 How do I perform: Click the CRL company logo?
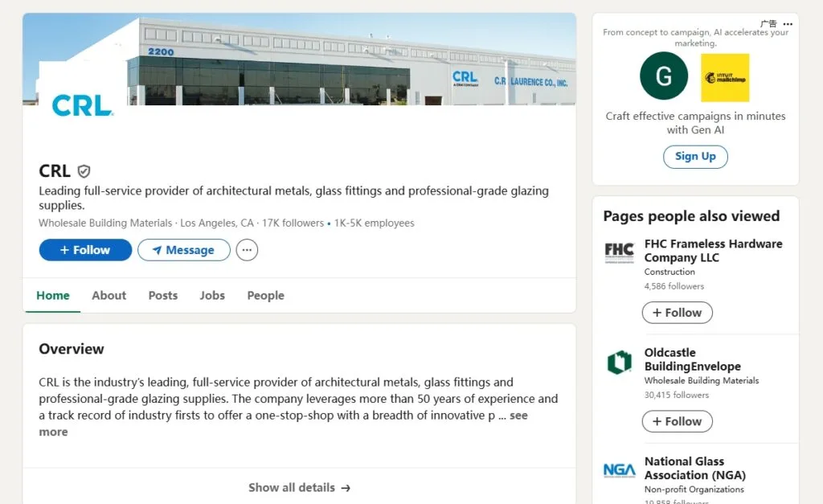click(x=83, y=105)
